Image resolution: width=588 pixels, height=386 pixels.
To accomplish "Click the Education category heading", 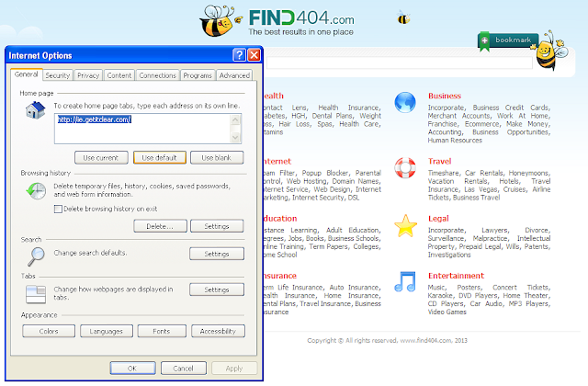I will (280, 219).
